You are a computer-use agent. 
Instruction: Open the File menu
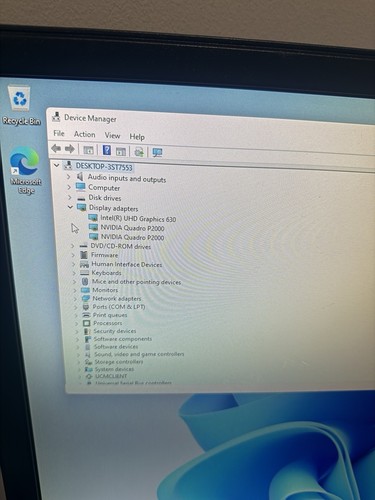(x=59, y=133)
